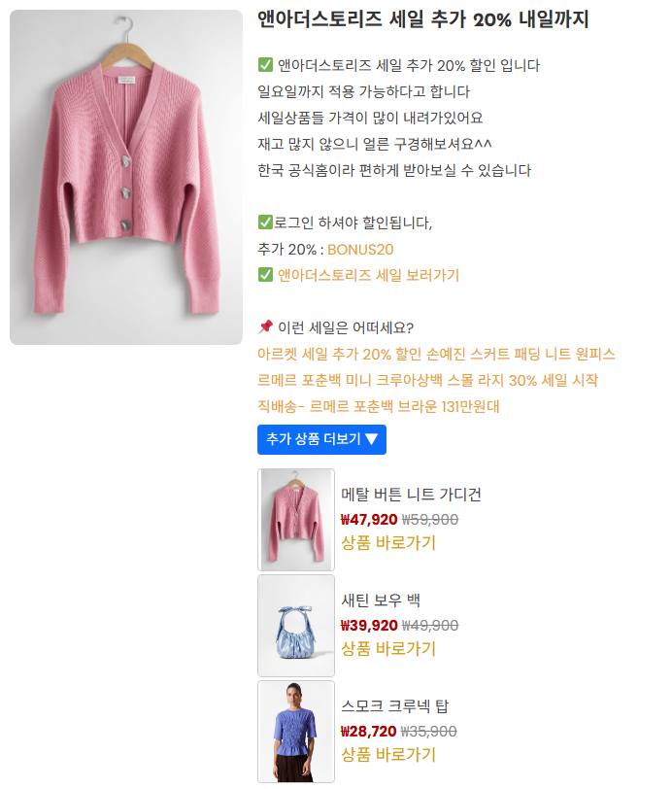Select the blue 새틴 보우 백 thumbnail
The image size is (672, 789).
click(x=296, y=626)
